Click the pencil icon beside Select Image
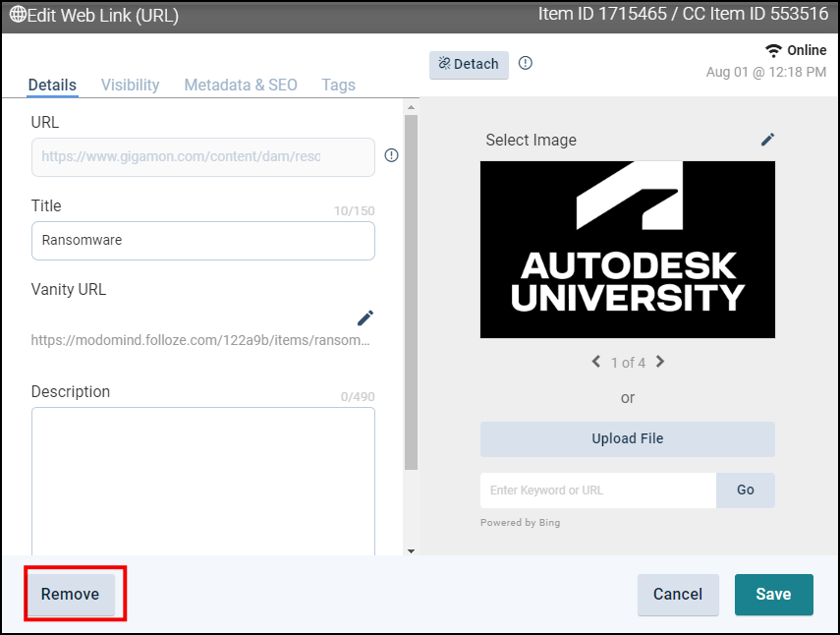840x635 pixels. tap(767, 140)
